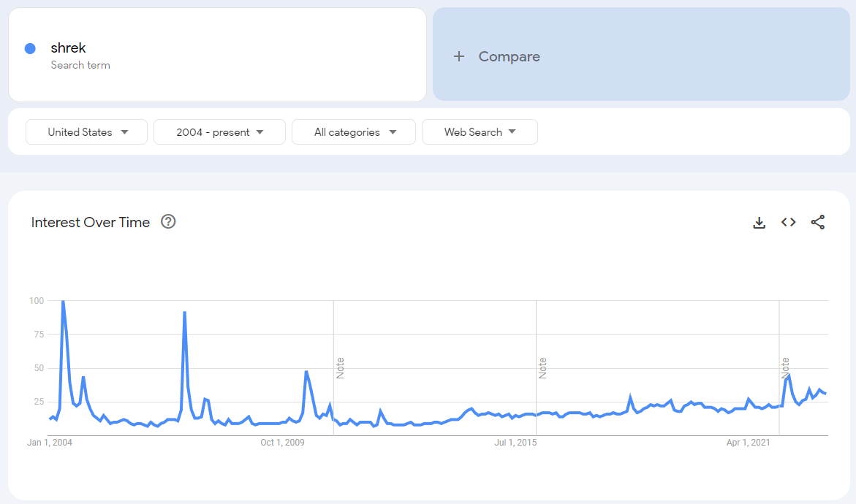856x504 pixels.
Task: Open the United States region dropdown
Action: (x=86, y=132)
